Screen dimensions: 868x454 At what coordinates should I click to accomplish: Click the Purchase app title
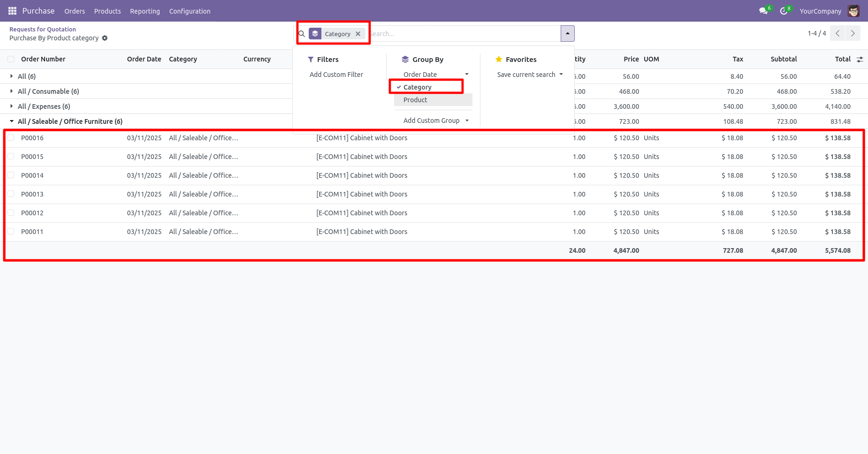38,11
